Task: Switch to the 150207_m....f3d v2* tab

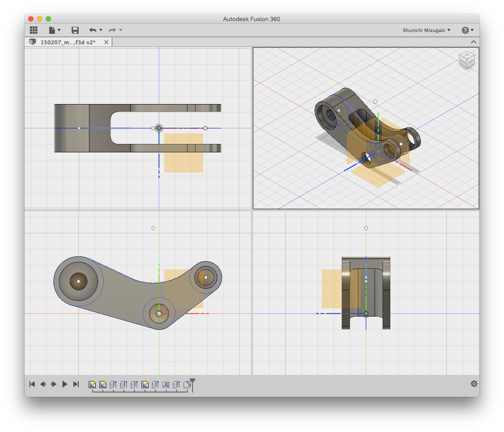Action: 68,42
